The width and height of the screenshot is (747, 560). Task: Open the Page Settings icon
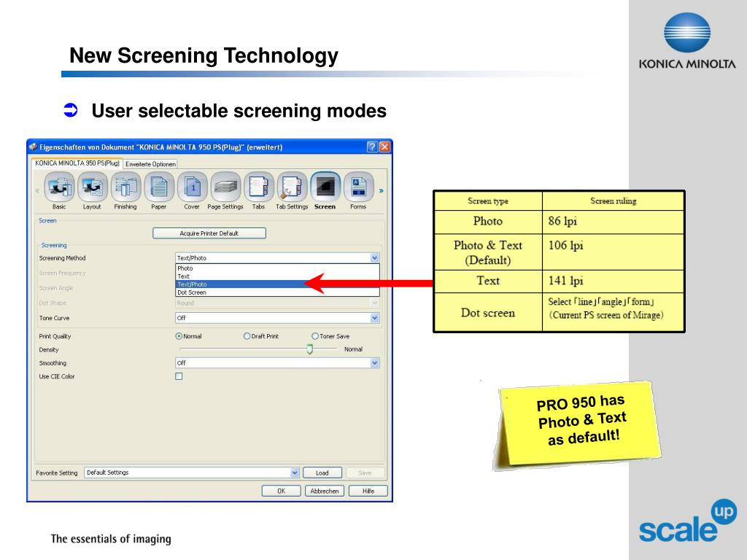click(x=225, y=191)
